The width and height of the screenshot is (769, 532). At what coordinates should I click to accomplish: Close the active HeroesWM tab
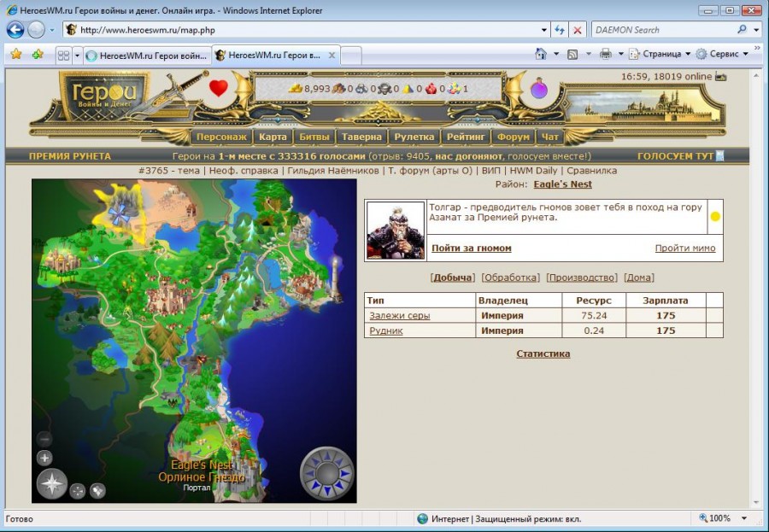[x=332, y=55]
